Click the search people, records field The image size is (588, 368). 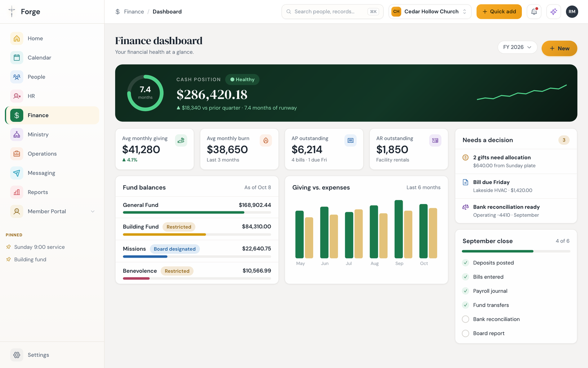[x=332, y=12]
